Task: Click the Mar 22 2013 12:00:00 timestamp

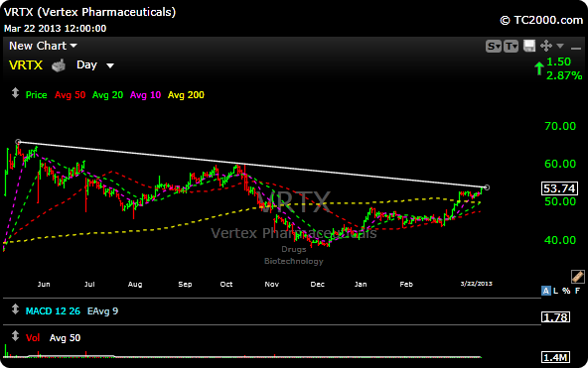Action: click(x=56, y=29)
